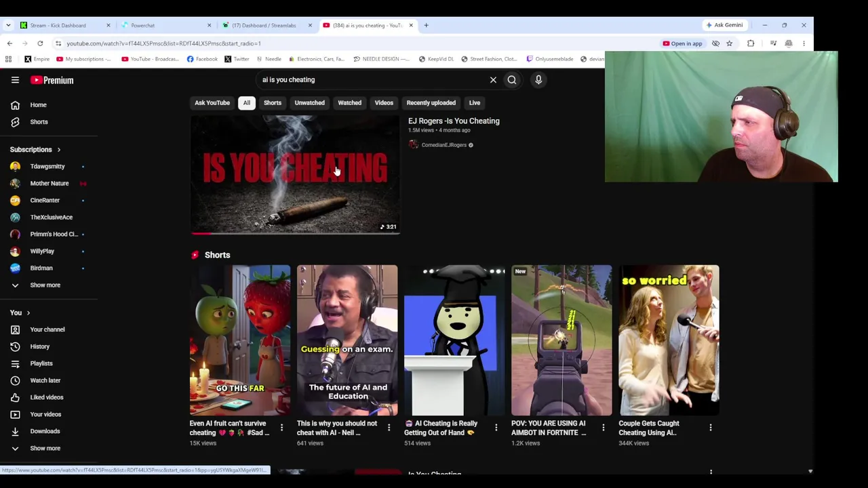Viewport: 868px width, 488px height.
Task: Open options menu for AI Aimbot Fortnite short
Action: (x=603, y=428)
